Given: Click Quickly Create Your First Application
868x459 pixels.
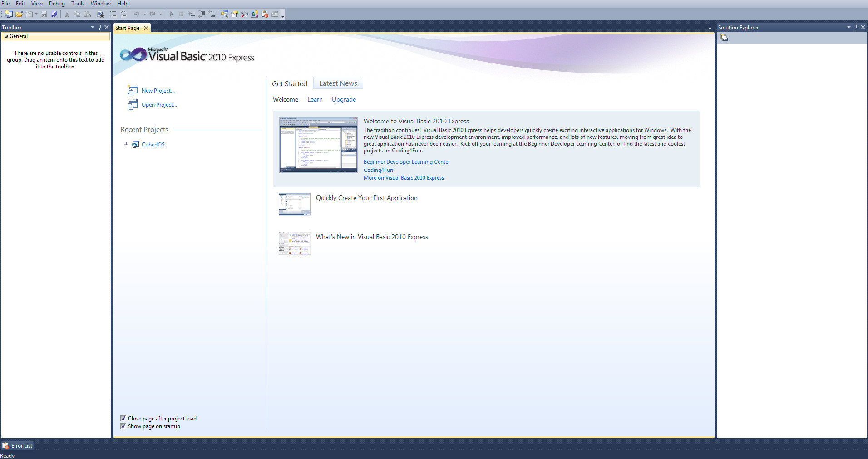Looking at the screenshot, I should click(367, 198).
